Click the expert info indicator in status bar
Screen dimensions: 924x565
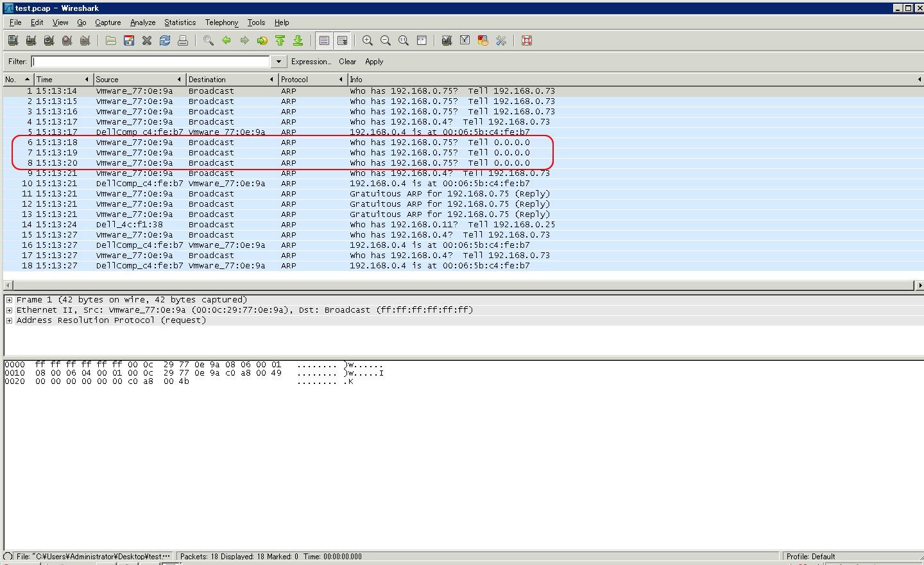tap(8, 557)
